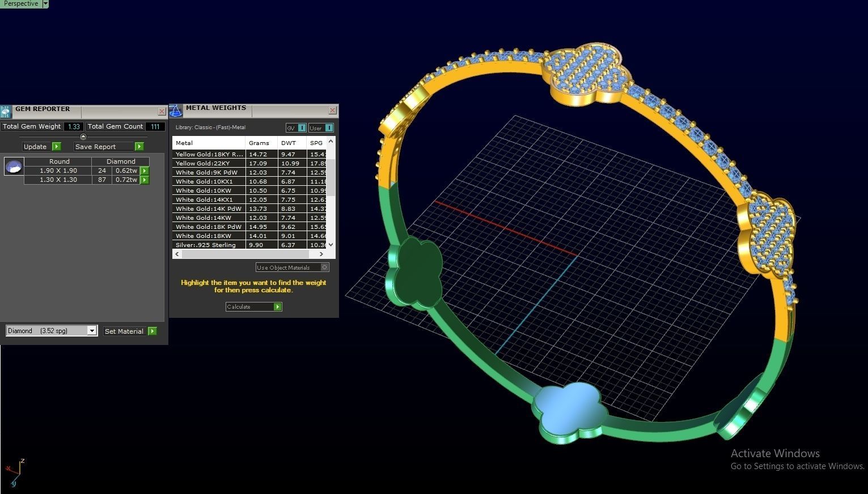Select the Silver:.925 Sterling row
868x494 pixels.
tap(249, 245)
